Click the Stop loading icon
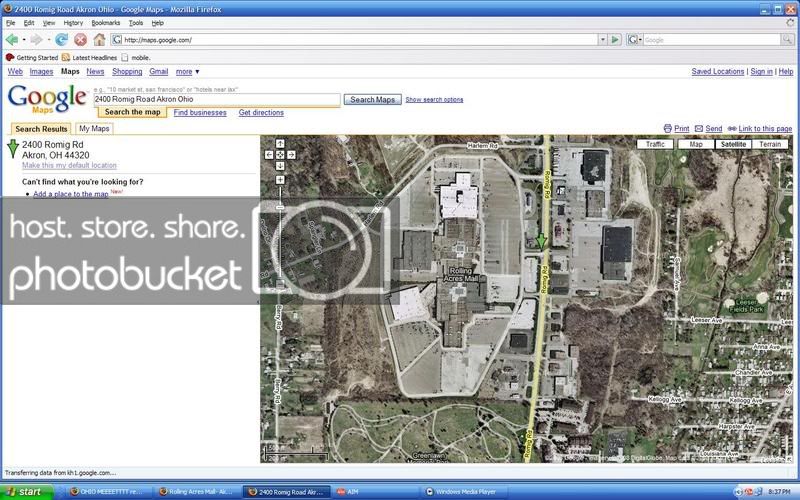800x500 pixels. pyautogui.click(x=80, y=39)
